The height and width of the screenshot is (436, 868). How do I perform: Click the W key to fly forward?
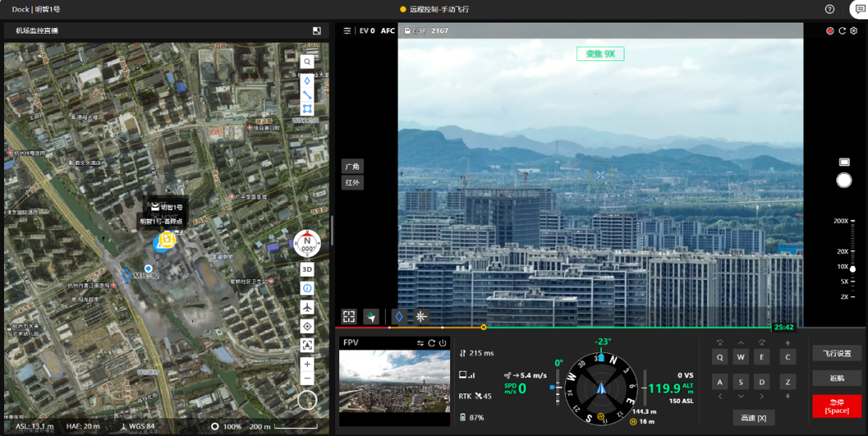(x=741, y=357)
